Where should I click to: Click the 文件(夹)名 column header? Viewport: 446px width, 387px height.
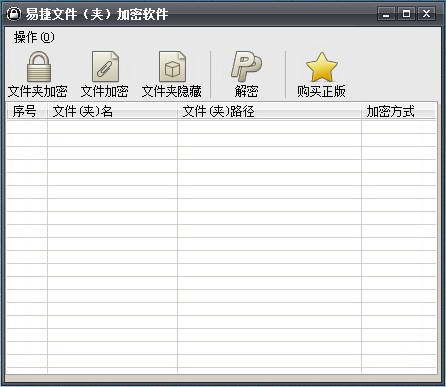(x=112, y=111)
